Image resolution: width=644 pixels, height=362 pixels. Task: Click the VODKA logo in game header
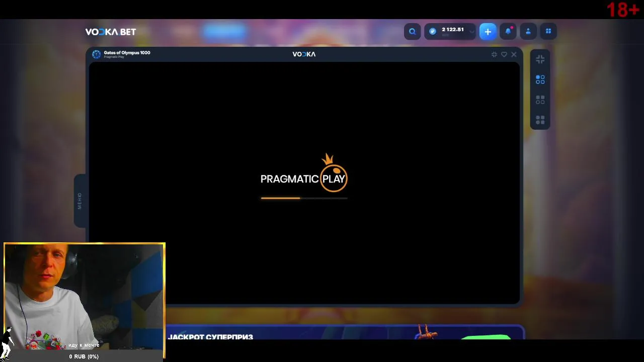coord(304,54)
